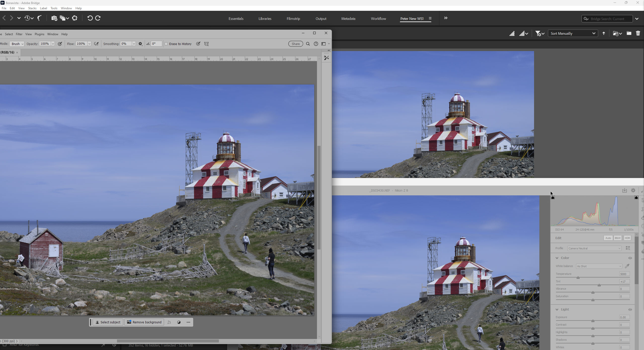Switch to the Filmstrip workspace tab
Screen dimensions: 644x350
click(x=293, y=19)
